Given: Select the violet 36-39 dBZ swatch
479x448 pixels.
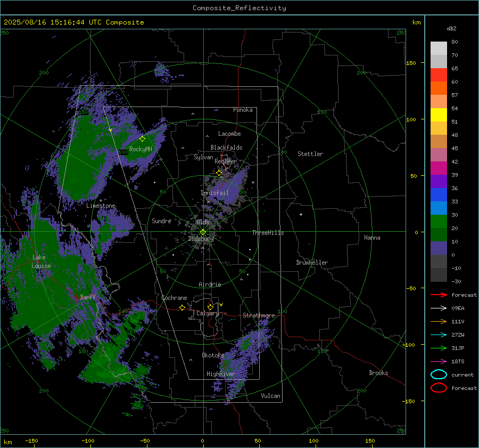Looking at the screenshot, I should tap(439, 181).
